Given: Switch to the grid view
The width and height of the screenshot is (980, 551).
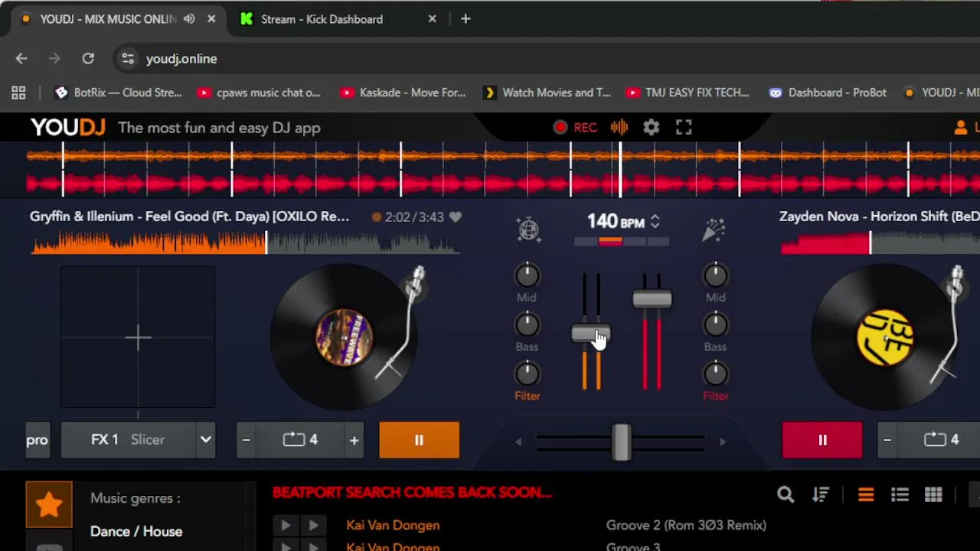Looking at the screenshot, I should pos(933,495).
